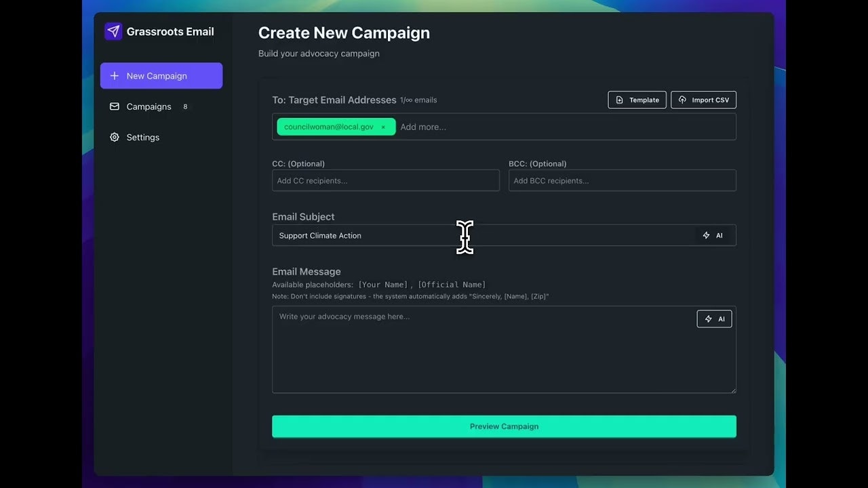
Task: Remove councilwoman@local.gov using its x icon
Action: (x=383, y=127)
